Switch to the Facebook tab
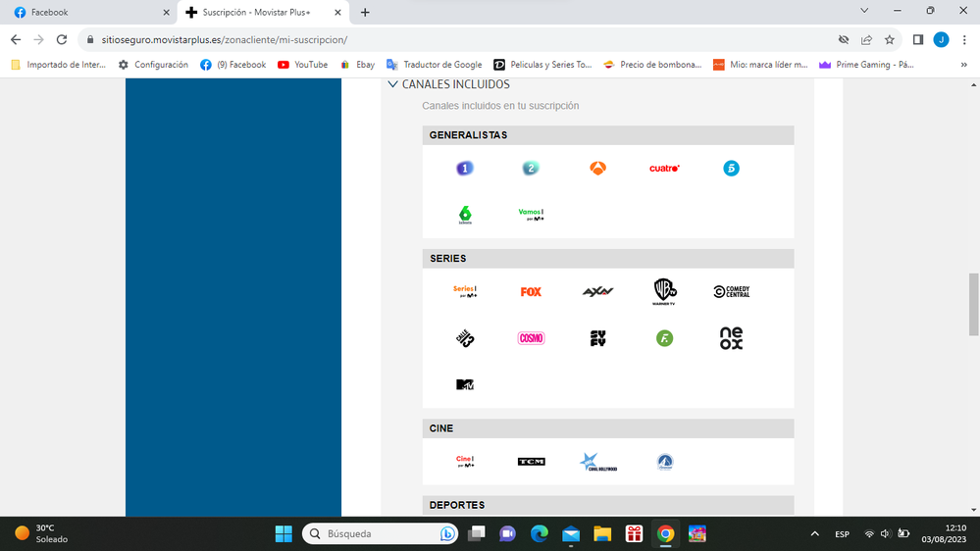Viewport: 980px width, 551px height. (87, 13)
